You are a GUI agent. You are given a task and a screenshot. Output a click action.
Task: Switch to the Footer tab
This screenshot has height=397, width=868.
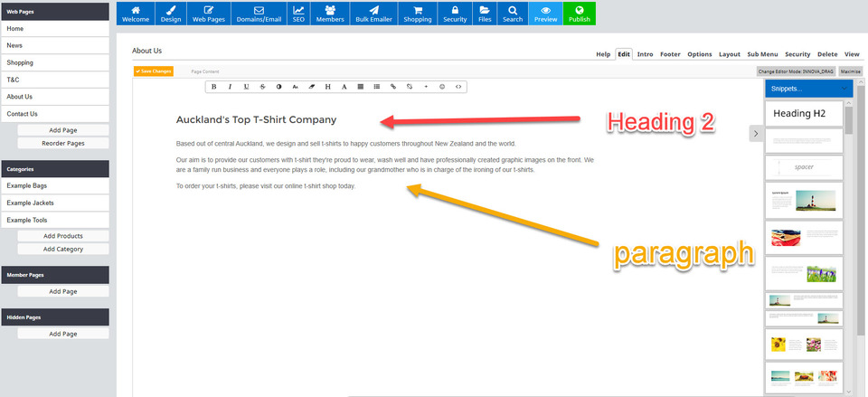point(670,54)
